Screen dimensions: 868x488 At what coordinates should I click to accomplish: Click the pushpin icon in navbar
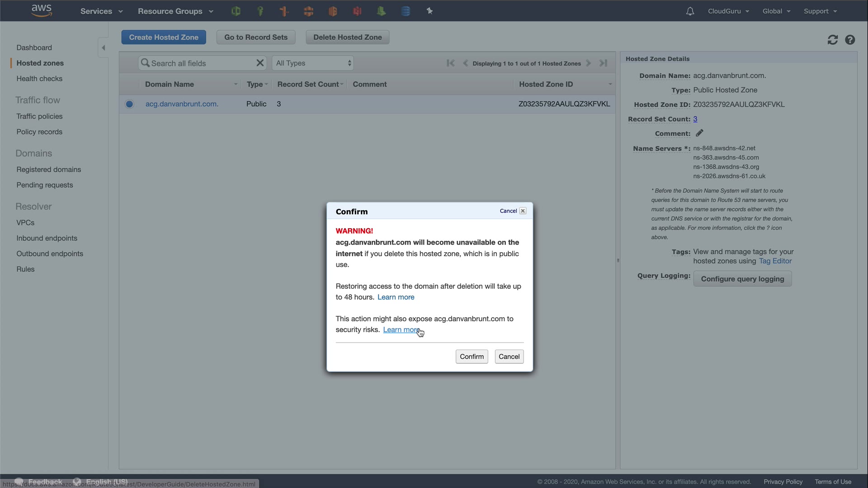[429, 11]
